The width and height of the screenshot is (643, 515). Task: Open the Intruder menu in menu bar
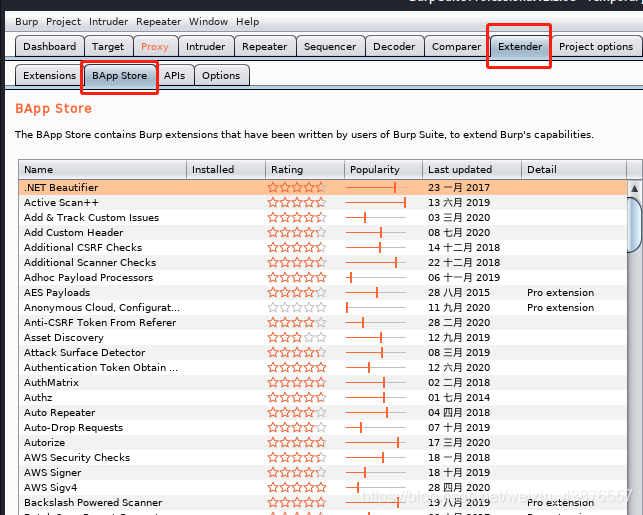(108, 22)
